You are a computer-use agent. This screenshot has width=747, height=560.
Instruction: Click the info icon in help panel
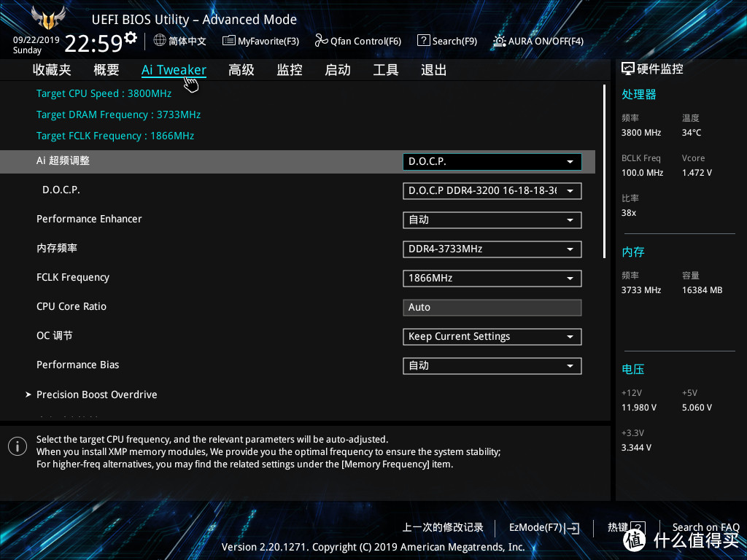pos(18,447)
